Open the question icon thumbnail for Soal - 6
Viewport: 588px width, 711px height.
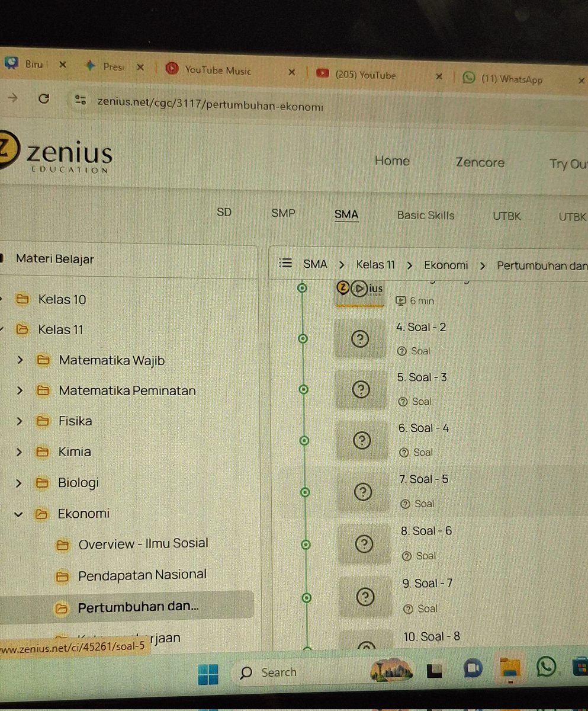[x=364, y=544]
